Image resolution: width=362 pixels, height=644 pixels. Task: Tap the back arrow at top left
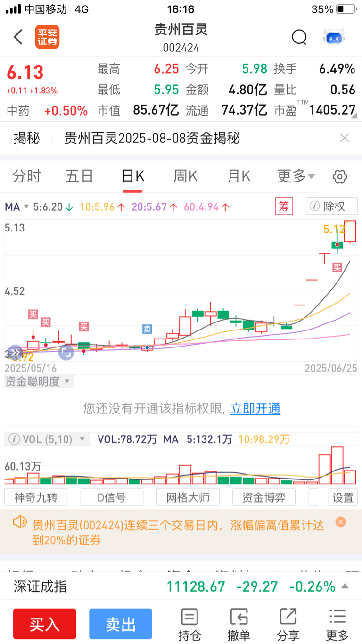click(x=18, y=37)
